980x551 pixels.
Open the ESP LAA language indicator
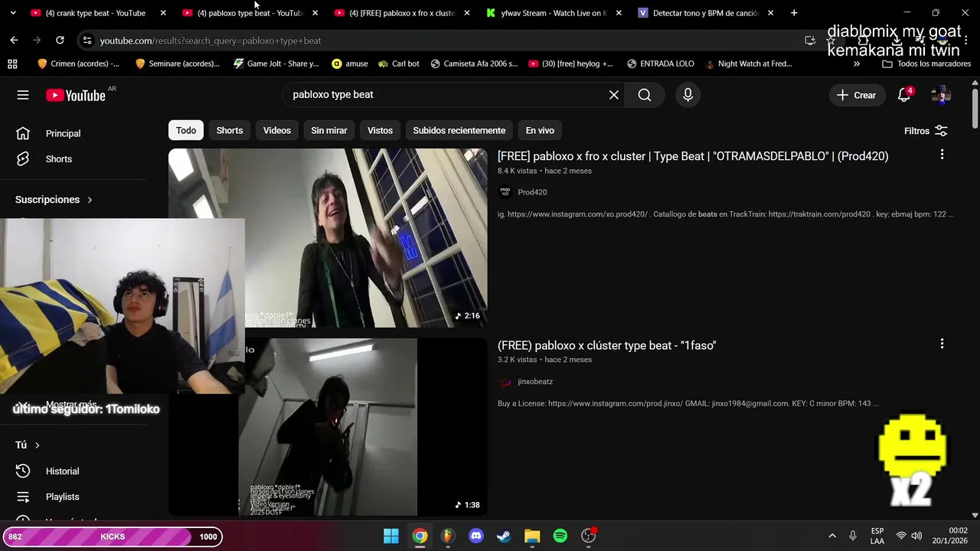877,536
